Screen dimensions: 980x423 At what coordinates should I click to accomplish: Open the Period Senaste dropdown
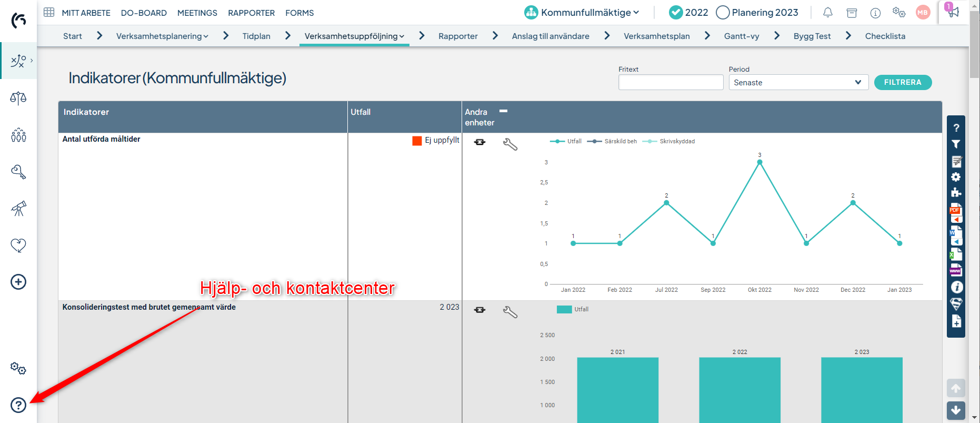[798, 82]
